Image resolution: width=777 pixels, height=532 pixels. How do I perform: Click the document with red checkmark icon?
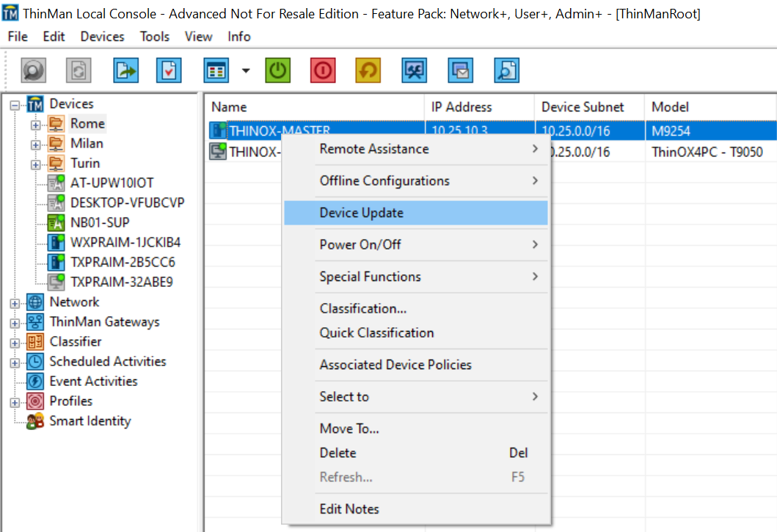(x=169, y=70)
